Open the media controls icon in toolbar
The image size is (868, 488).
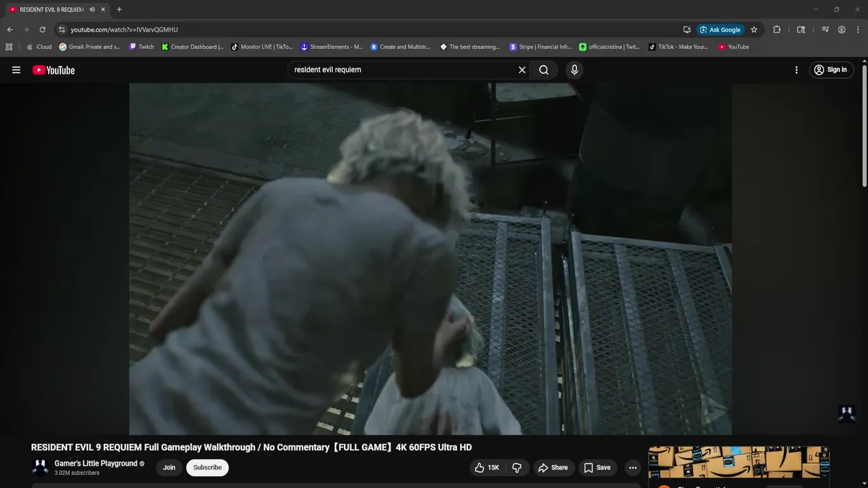[x=825, y=30]
